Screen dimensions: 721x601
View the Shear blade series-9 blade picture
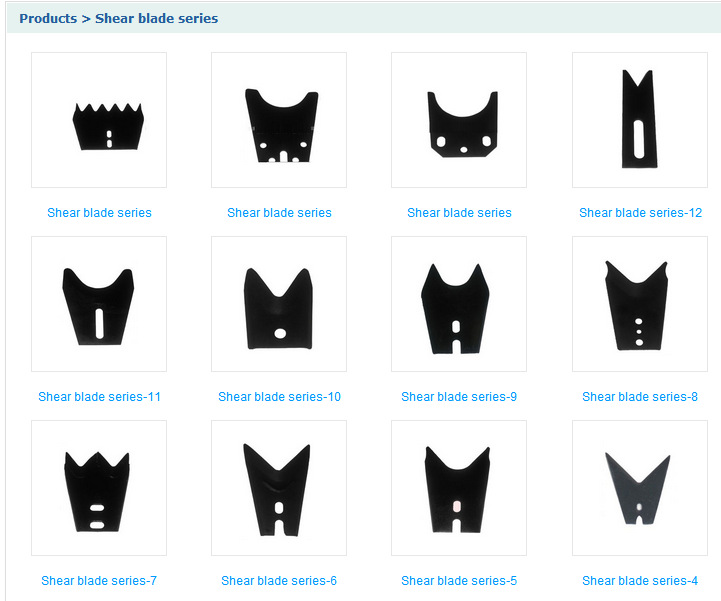pos(459,304)
